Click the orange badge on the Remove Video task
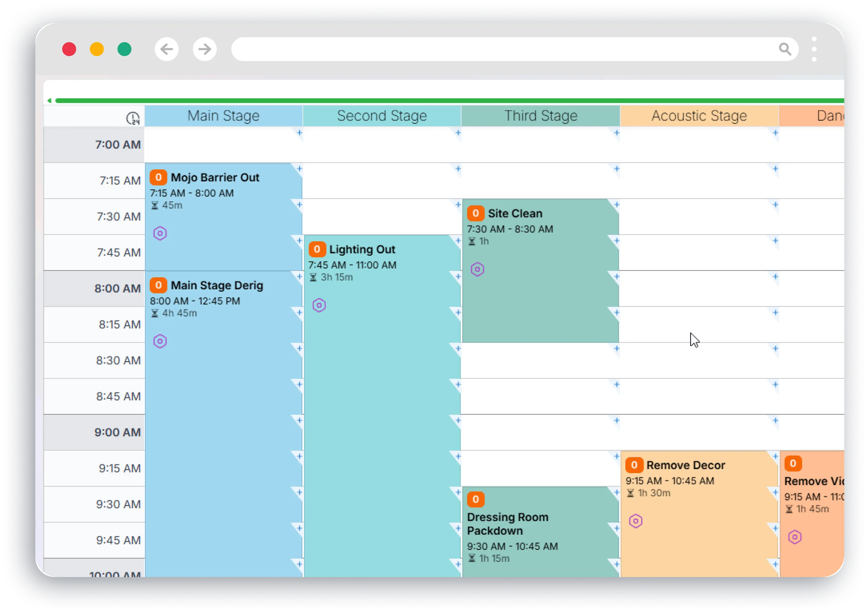 (793, 463)
